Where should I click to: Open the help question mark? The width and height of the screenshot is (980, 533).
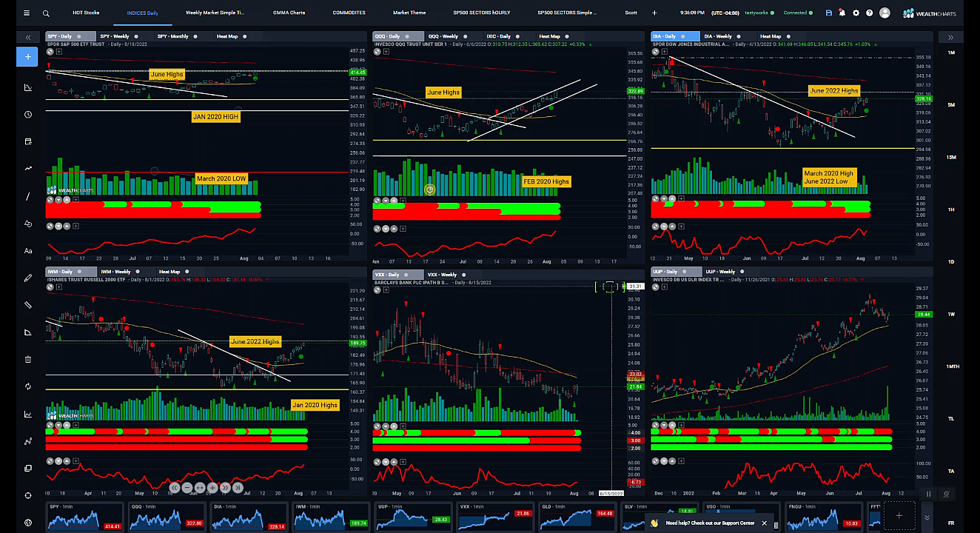click(x=870, y=13)
